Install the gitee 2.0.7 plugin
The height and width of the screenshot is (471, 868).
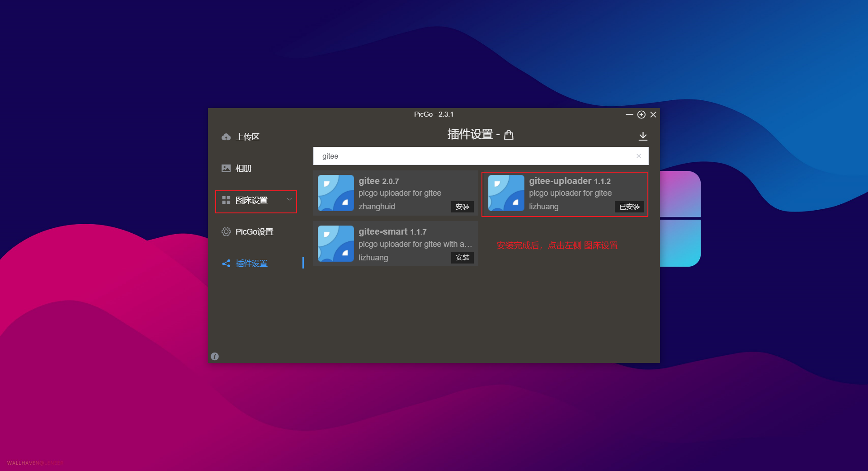point(462,207)
